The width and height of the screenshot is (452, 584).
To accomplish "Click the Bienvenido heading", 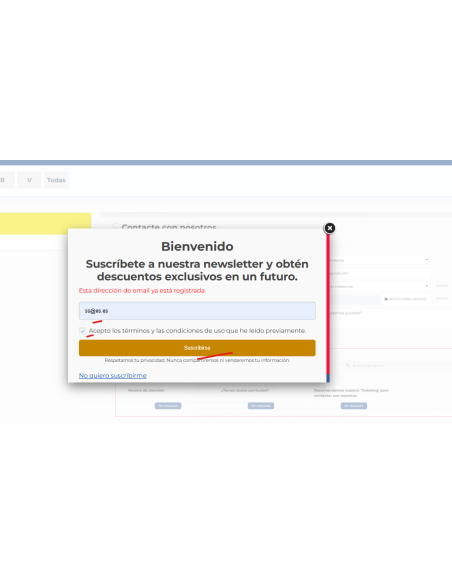I will pos(197,246).
